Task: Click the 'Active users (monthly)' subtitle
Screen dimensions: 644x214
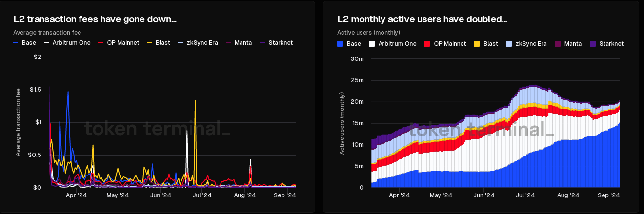Action: 369,33
